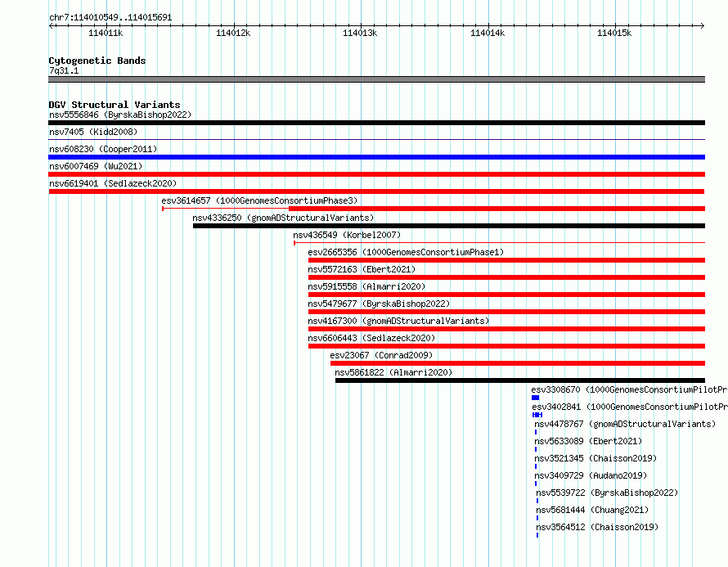This screenshot has height=567, width=728.
Task: Click the nsv5556846 (ByrskaBishop2022) label
Action: tap(120, 115)
